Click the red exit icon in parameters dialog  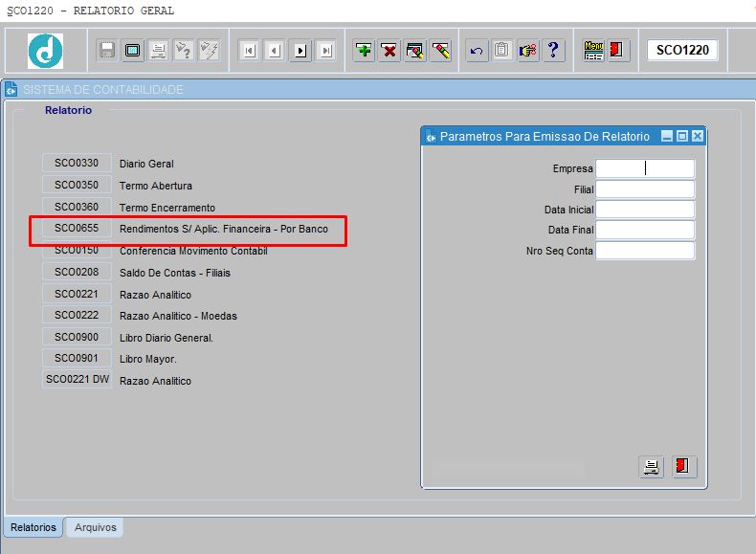tap(683, 467)
